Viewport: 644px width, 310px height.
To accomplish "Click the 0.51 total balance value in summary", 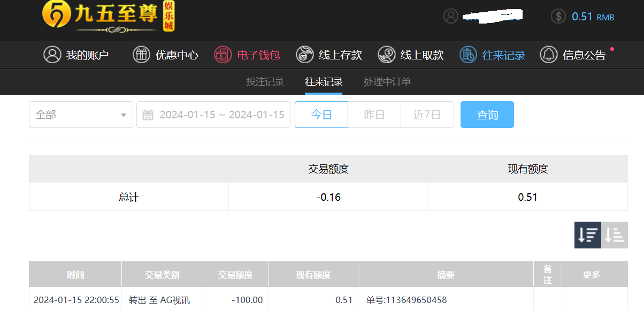I will [528, 197].
